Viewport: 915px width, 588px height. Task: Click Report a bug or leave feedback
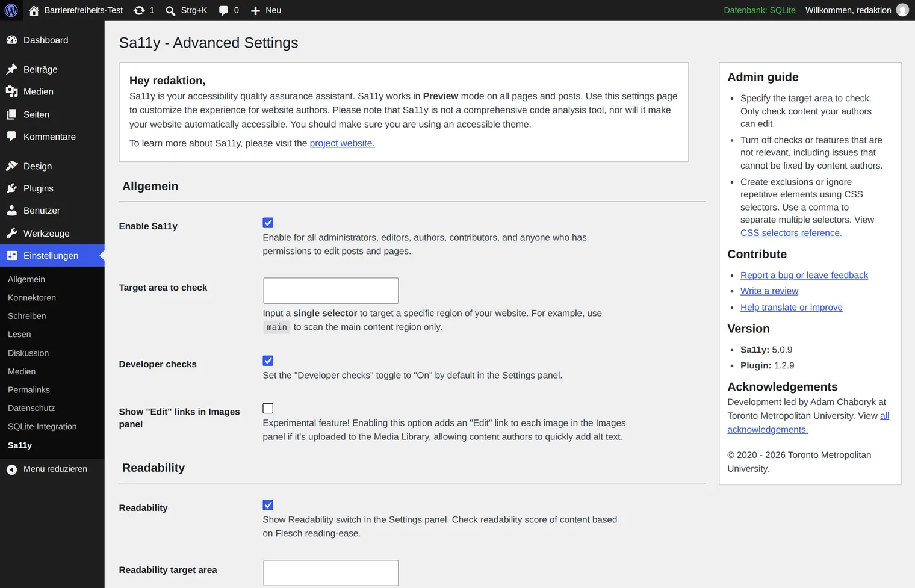pos(804,275)
